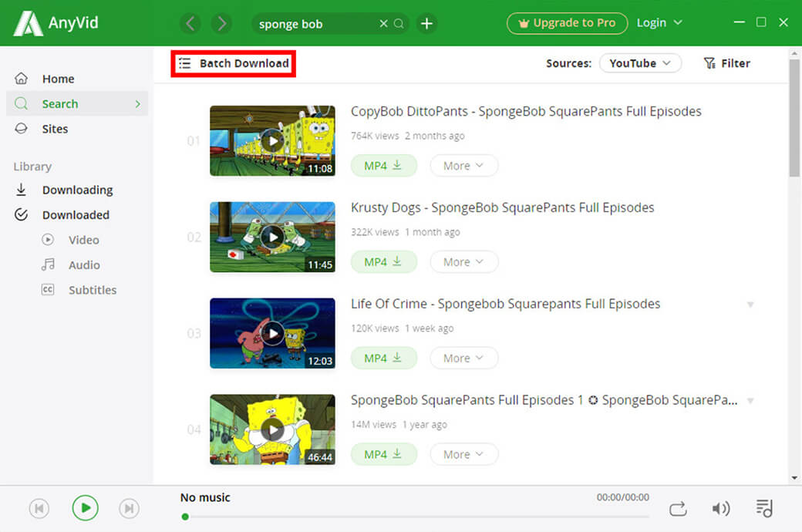Mute the volume speaker icon
802x532 pixels.
click(x=721, y=508)
